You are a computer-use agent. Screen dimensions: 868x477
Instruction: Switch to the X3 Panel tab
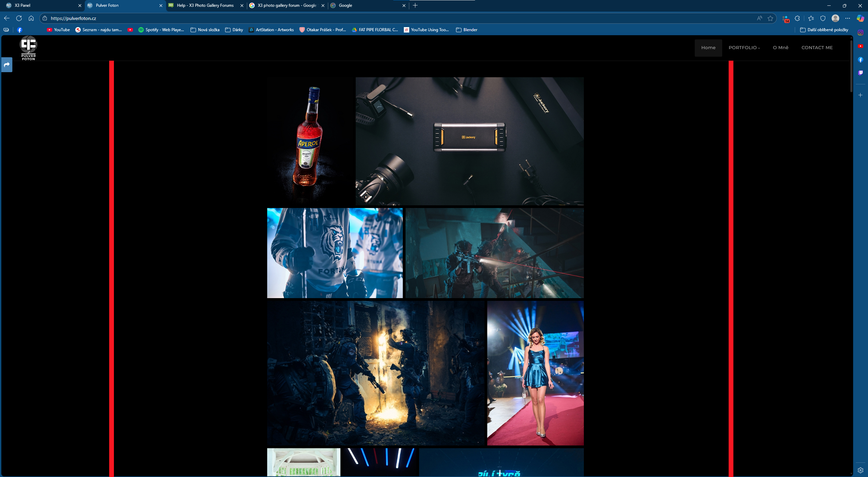point(42,5)
